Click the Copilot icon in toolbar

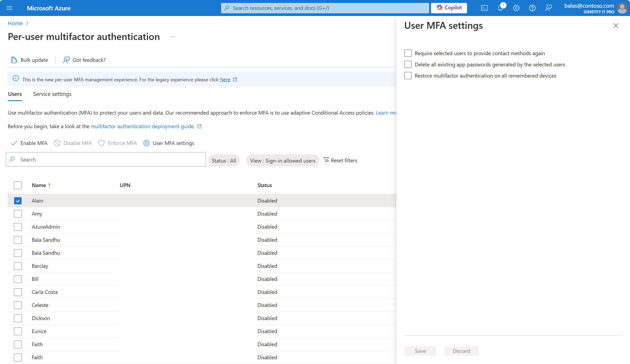point(450,8)
